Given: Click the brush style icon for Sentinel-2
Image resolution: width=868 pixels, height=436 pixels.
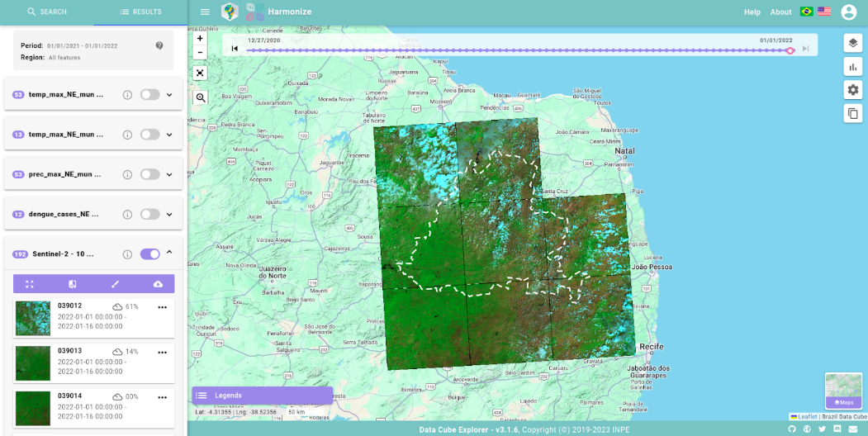Looking at the screenshot, I should [116, 284].
